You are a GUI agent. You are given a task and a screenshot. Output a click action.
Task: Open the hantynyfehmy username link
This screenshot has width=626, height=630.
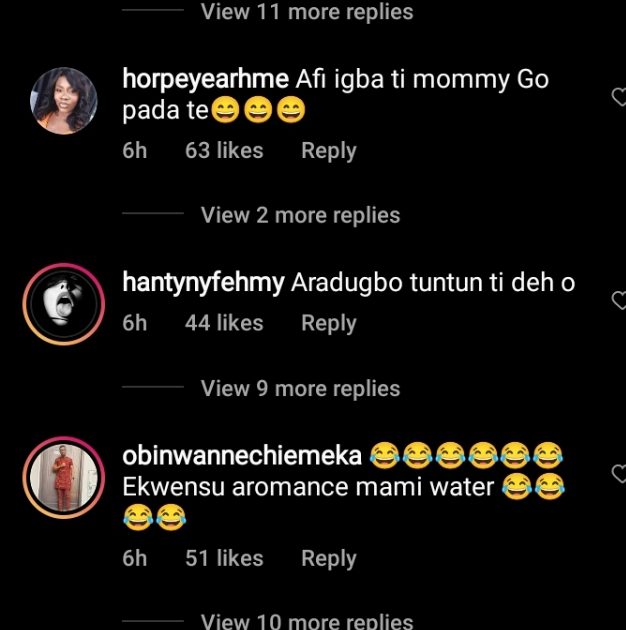point(204,283)
